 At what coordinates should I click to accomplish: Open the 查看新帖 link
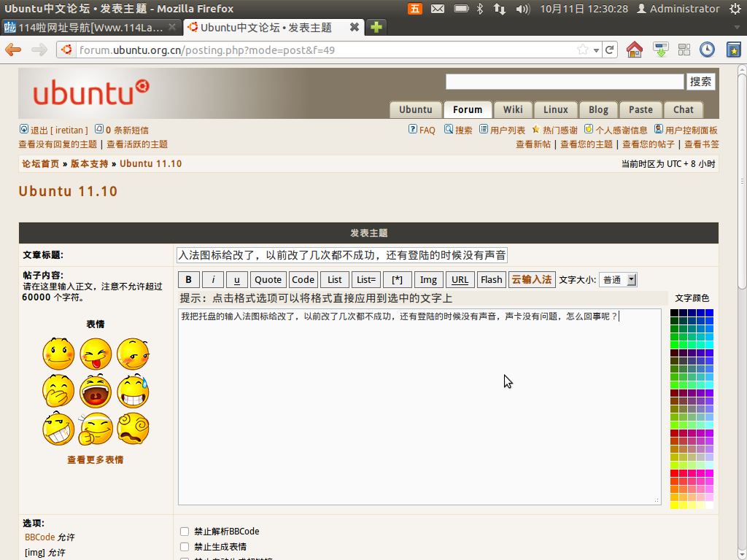[533, 144]
